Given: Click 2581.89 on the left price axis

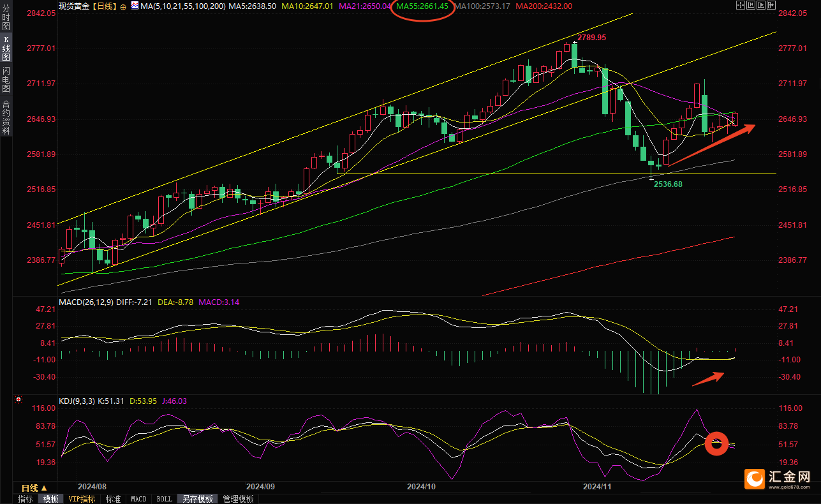Looking at the screenshot, I should click(x=42, y=154).
